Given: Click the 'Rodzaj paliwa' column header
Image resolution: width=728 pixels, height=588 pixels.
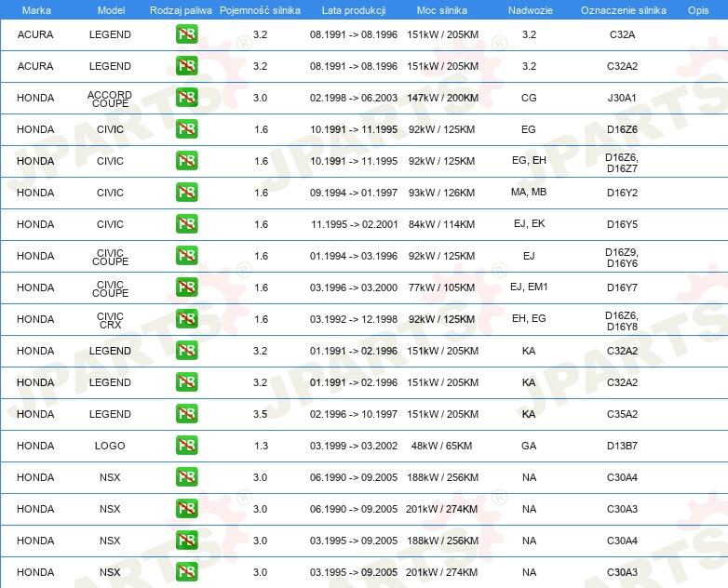Looking at the screenshot, I should pos(181,10).
